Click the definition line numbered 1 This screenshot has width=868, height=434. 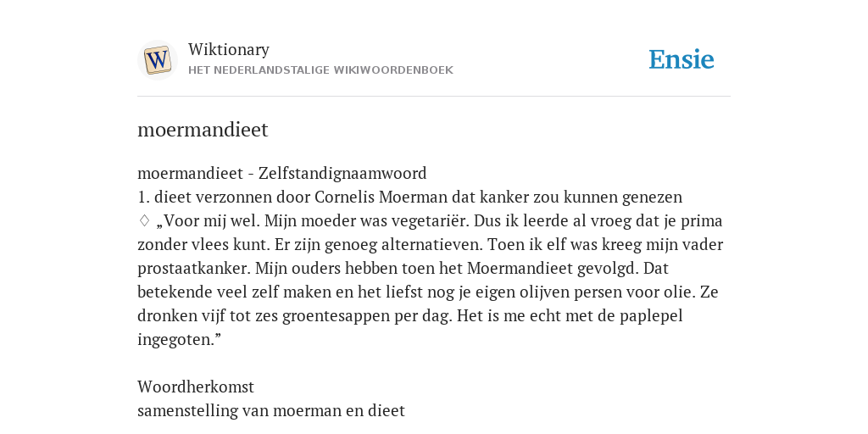[x=409, y=198]
